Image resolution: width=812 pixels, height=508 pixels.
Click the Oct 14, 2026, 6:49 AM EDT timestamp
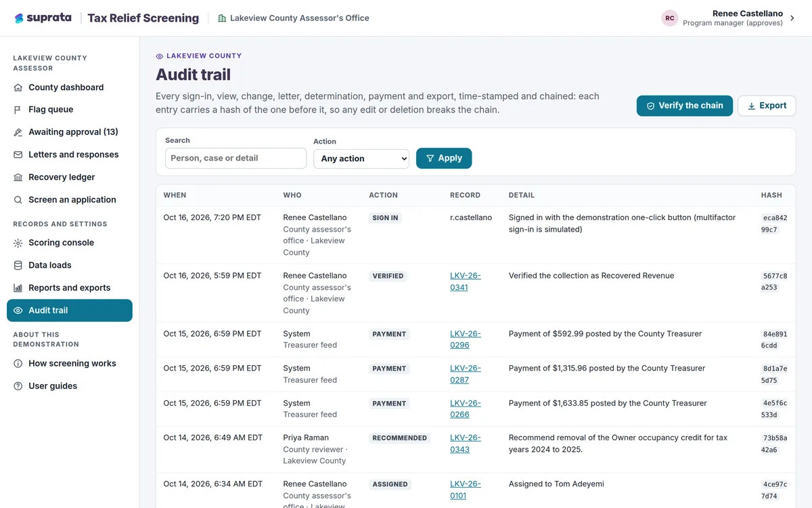point(213,438)
